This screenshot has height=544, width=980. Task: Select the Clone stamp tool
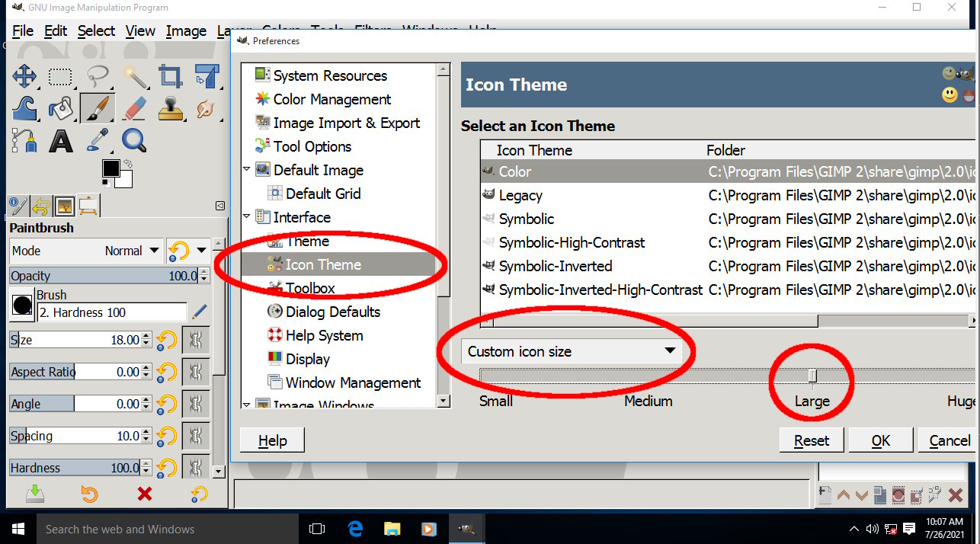170,108
